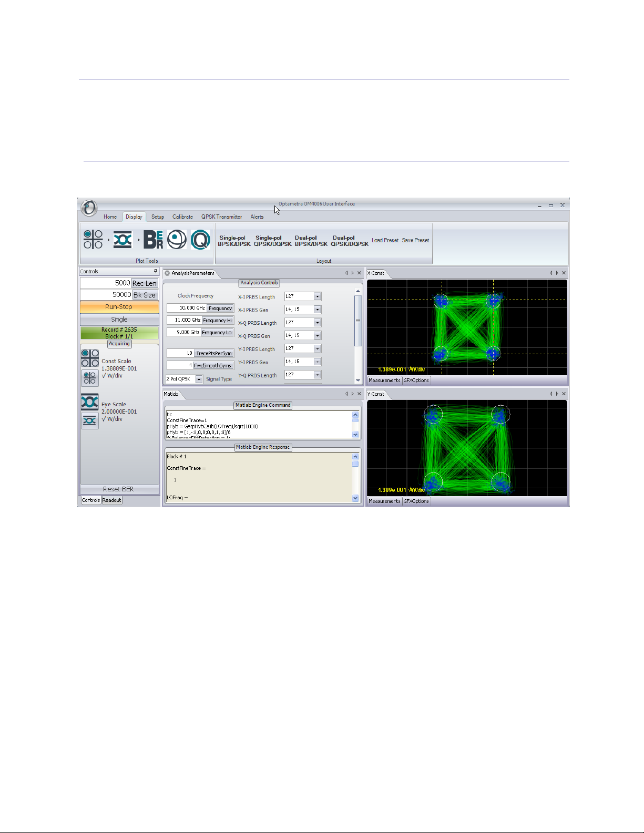Click large eye icon beside Eye Scale

point(90,402)
